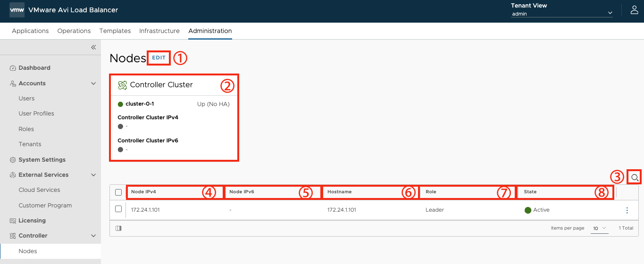This screenshot has height=264, width=644.
Task: Switch to the Infrastructure tab
Action: [159, 31]
